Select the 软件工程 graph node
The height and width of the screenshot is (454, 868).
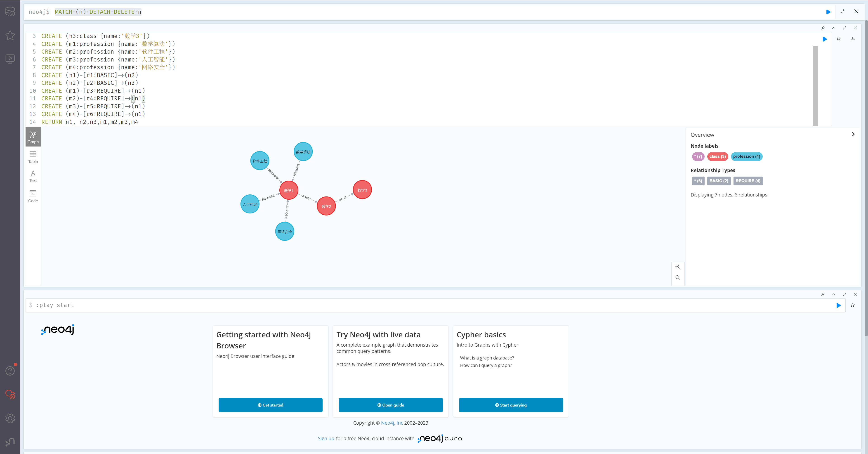click(x=259, y=161)
